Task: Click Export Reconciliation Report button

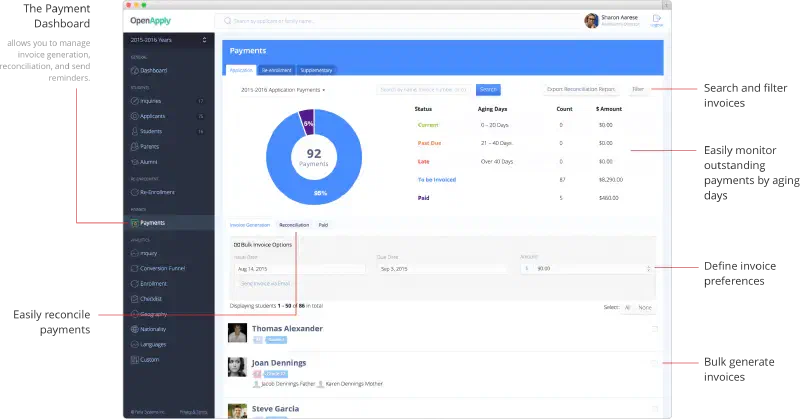Action: [x=581, y=89]
